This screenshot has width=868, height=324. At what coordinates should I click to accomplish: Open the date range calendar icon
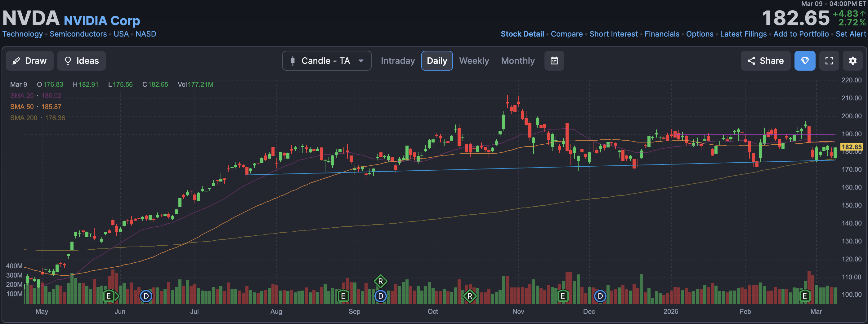(x=554, y=61)
